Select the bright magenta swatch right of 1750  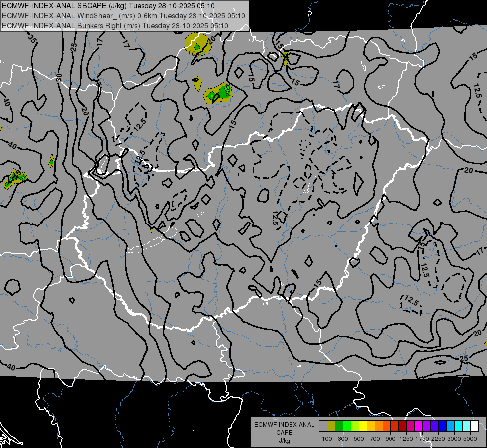click(419, 426)
